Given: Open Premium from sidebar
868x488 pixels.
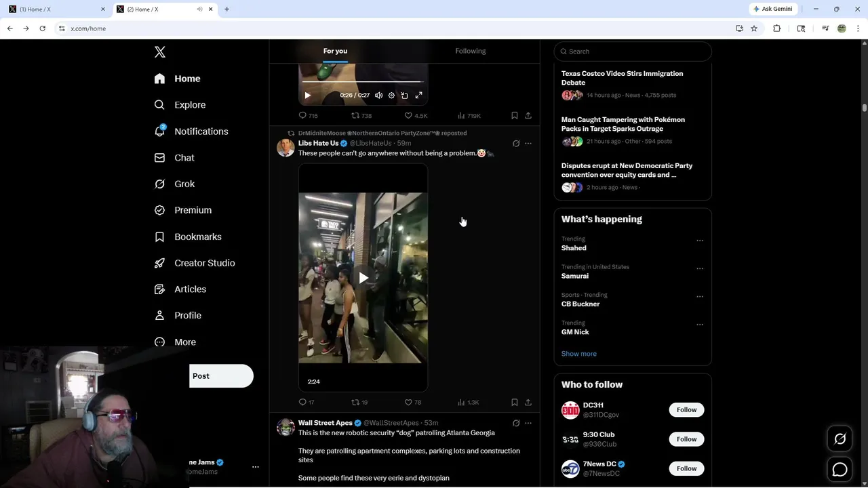Looking at the screenshot, I should click(183, 210).
